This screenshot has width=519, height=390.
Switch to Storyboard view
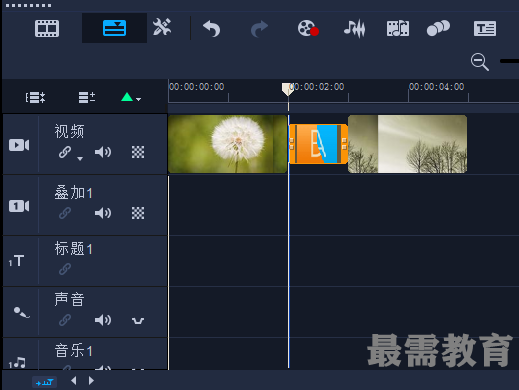coord(47,28)
